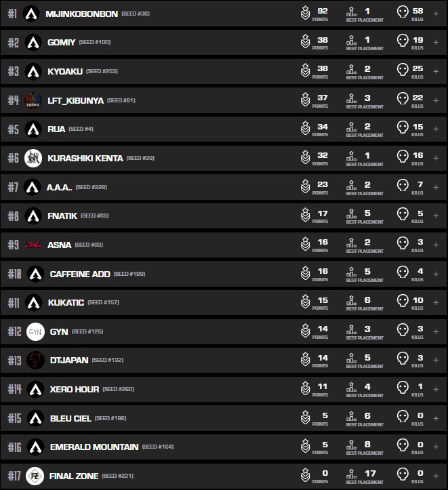The image size is (448, 490).
Task: Click the kills skull icon for GOMIY
Action: click(402, 42)
